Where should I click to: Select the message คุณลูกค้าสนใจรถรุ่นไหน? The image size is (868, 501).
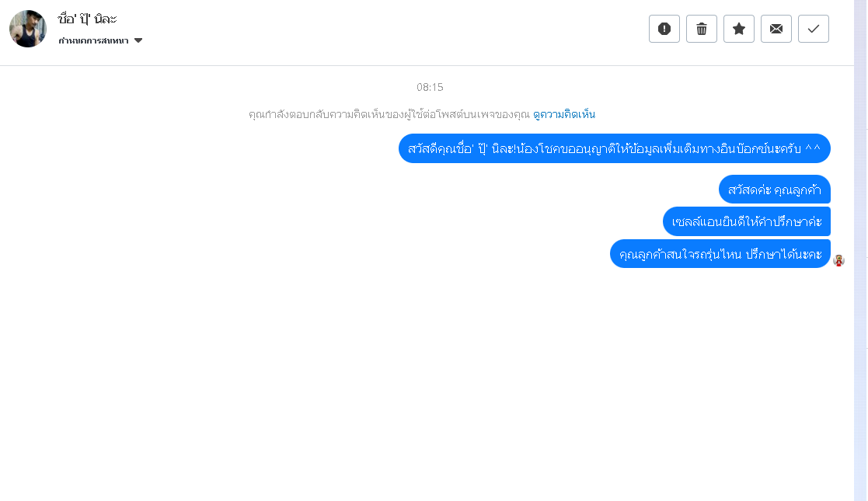coord(720,254)
